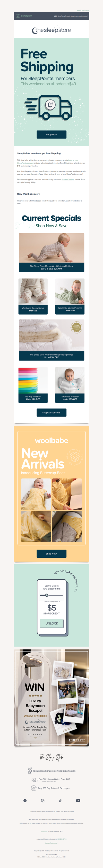Click the Sleep Store logo header

(x=51, y=30)
